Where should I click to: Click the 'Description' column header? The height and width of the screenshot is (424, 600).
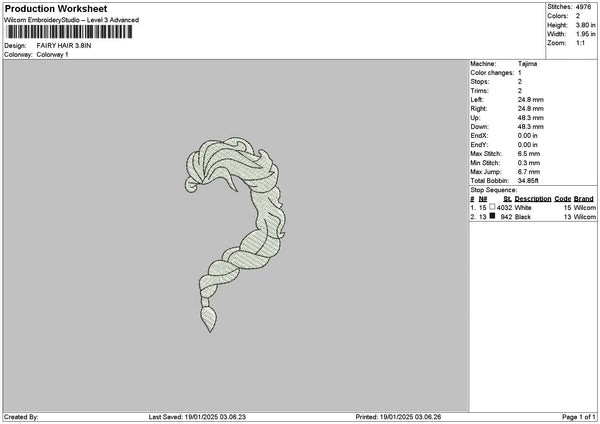(x=533, y=199)
